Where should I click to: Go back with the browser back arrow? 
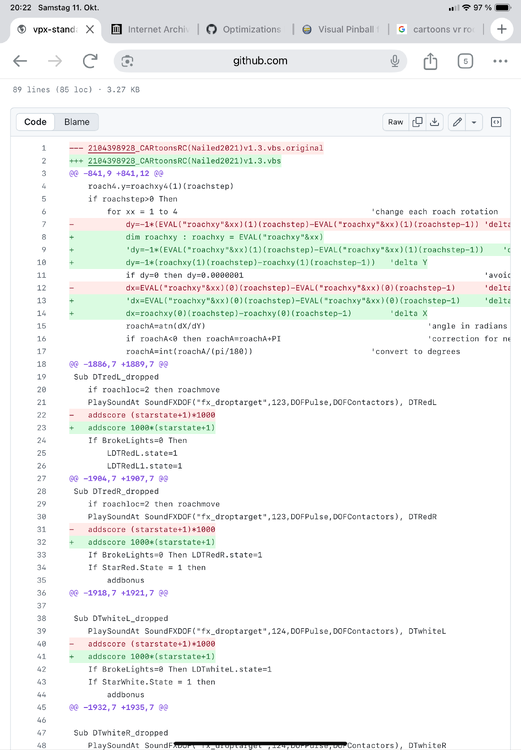point(20,61)
